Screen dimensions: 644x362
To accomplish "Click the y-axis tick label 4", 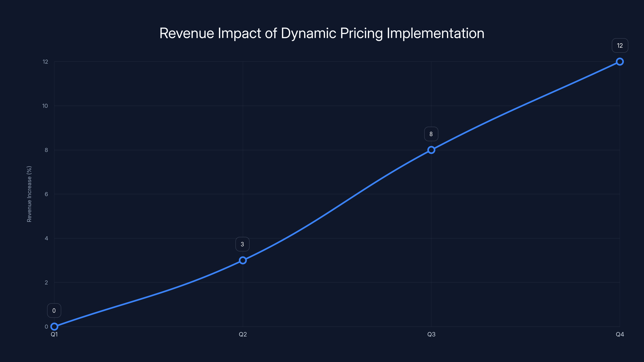I will (x=46, y=238).
